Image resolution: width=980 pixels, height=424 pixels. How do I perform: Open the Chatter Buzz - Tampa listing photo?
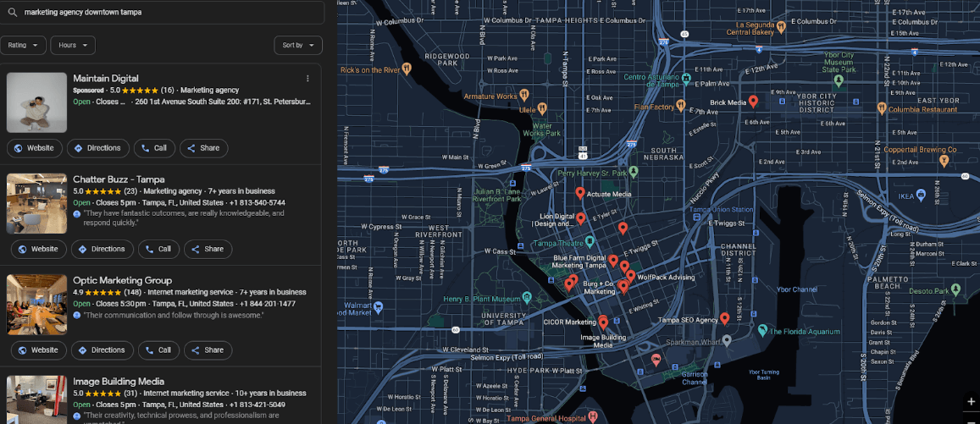pos(37,204)
